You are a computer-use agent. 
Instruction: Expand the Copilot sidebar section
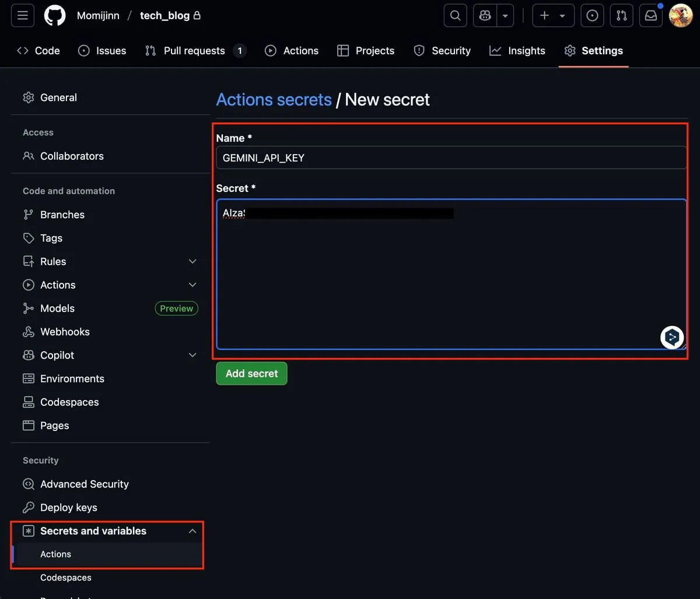[x=192, y=355]
